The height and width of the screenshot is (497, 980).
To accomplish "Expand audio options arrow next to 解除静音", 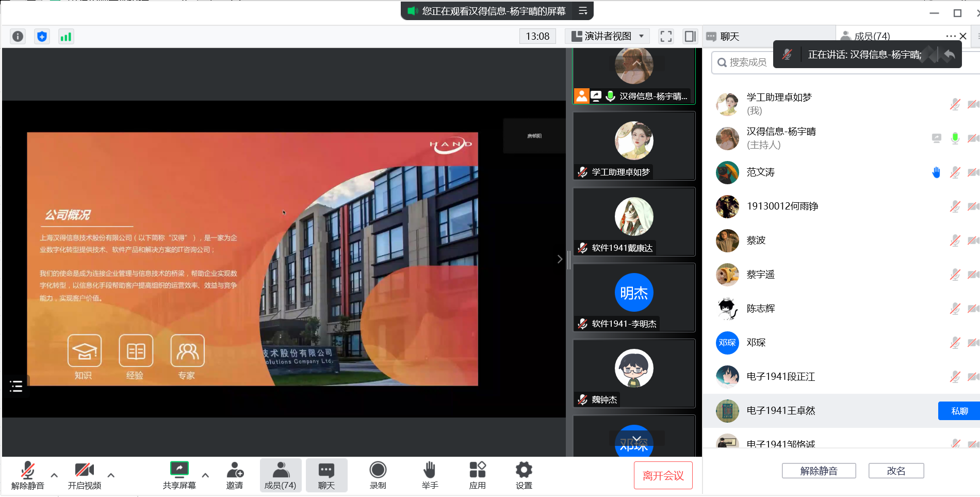I will click(x=54, y=475).
